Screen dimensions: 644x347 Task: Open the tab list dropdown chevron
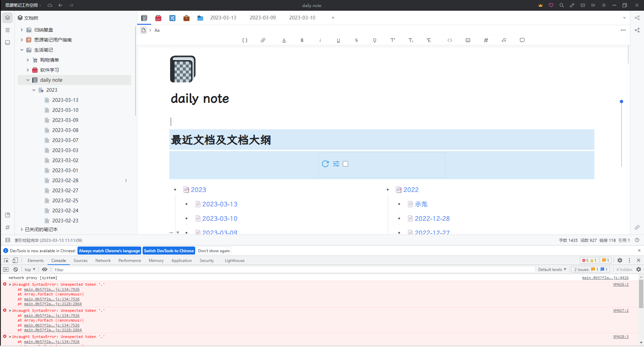click(624, 18)
